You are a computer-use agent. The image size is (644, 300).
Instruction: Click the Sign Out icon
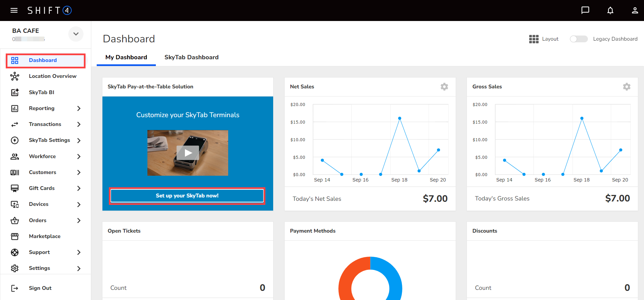(15, 288)
